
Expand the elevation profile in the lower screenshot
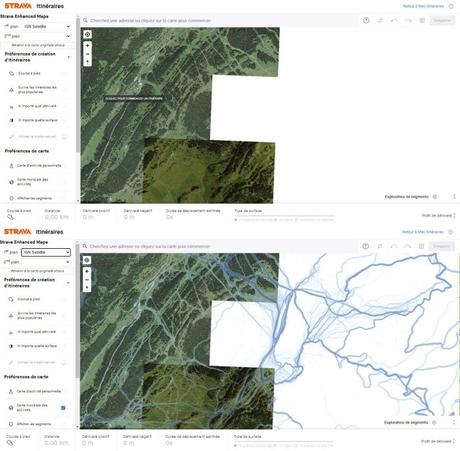[x=454, y=441]
